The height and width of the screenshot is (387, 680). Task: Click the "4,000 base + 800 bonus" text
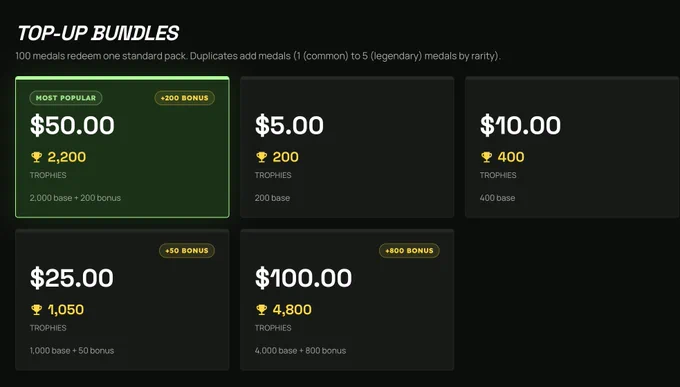tap(301, 351)
